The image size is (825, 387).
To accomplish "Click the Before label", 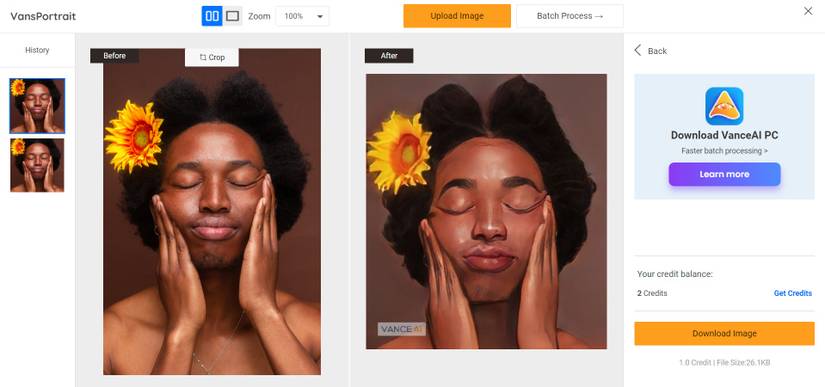I will [x=115, y=56].
